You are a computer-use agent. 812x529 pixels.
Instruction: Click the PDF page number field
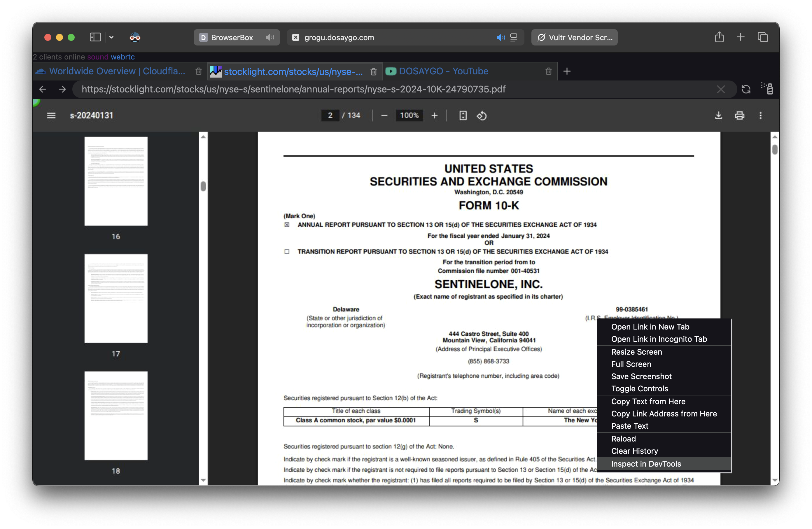click(330, 115)
